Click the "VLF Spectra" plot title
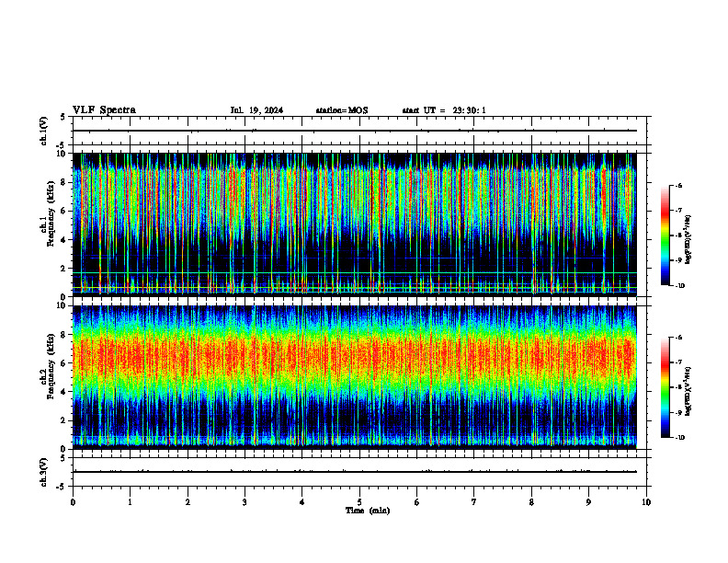The width and height of the screenshot is (728, 563). (104, 110)
